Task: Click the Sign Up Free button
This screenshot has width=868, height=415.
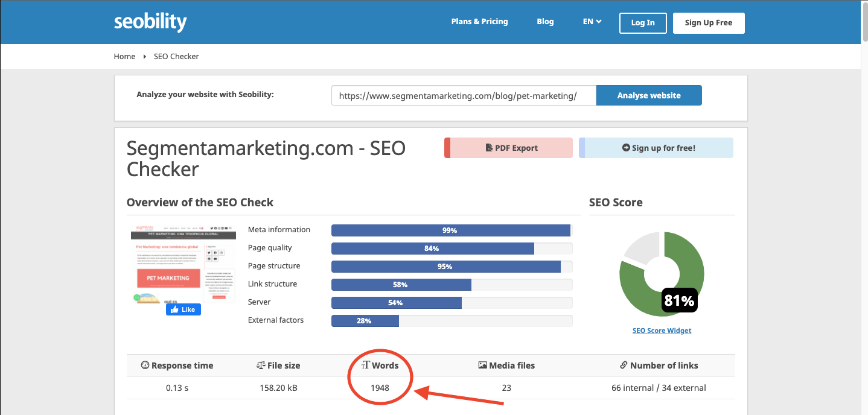Action: click(709, 23)
